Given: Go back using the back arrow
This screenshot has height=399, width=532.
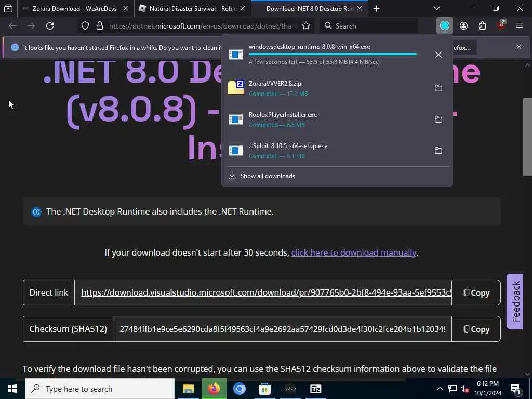Looking at the screenshot, I should click(12, 26).
